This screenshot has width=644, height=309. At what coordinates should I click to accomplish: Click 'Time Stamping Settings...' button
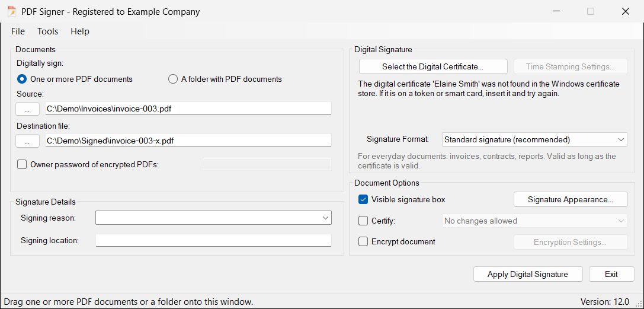[571, 66]
